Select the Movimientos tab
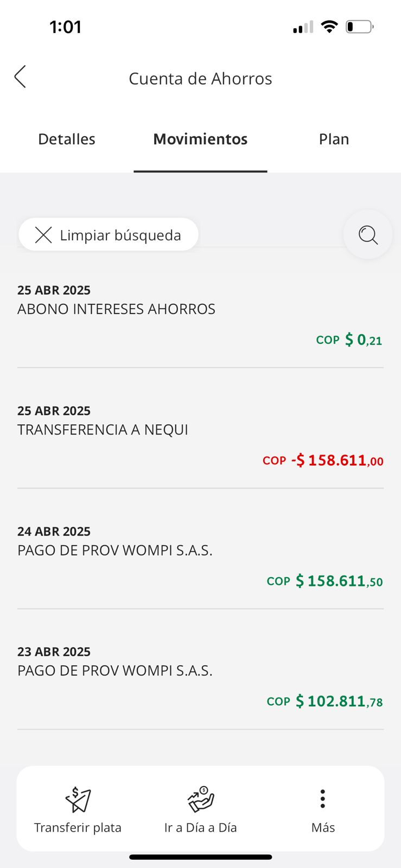 [200, 139]
